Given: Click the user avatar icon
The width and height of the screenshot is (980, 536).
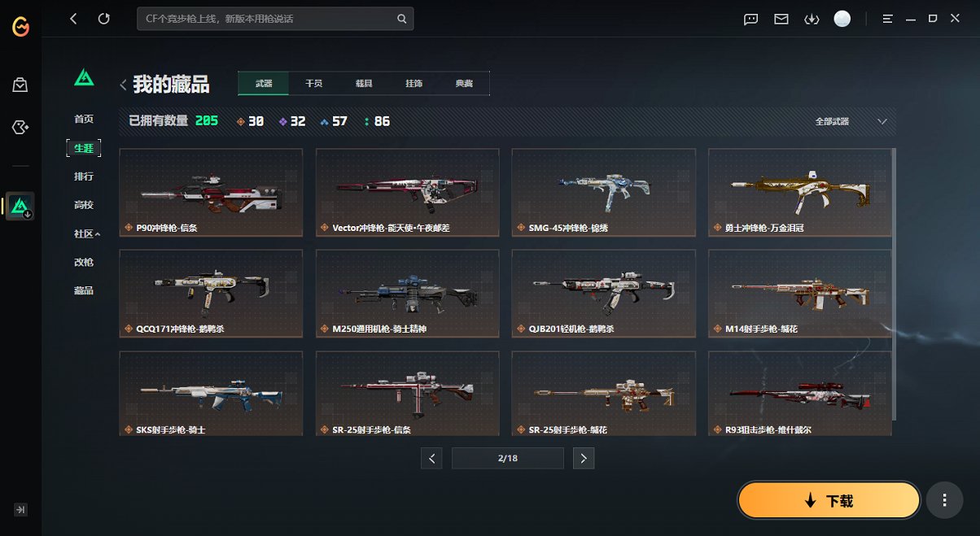Looking at the screenshot, I should pos(842,19).
